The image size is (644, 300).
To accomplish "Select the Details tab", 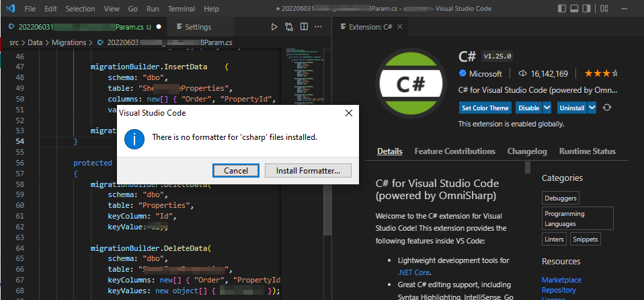I will tap(390, 151).
